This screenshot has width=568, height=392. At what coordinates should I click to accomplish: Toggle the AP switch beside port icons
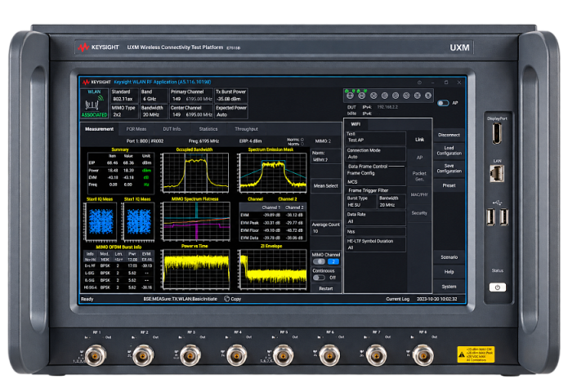[x=443, y=103]
